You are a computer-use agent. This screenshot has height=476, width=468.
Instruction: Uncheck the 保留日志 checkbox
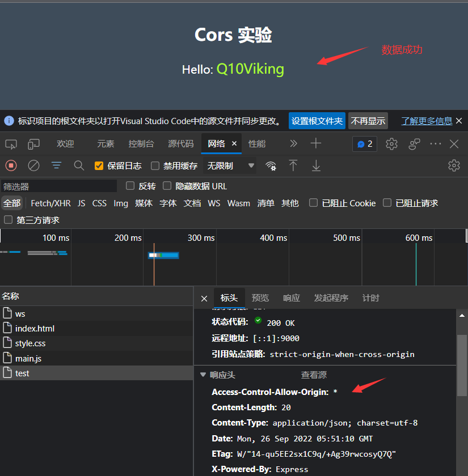click(x=99, y=166)
